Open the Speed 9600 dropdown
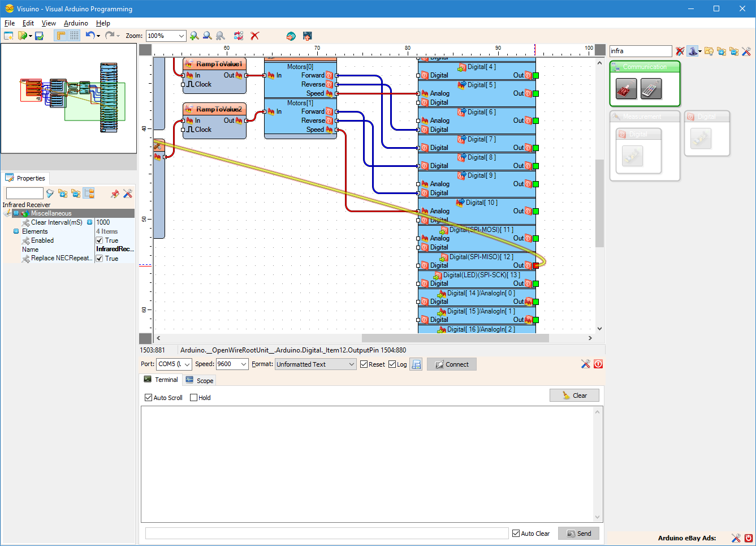 pyautogui.click(x=244, y=364)
